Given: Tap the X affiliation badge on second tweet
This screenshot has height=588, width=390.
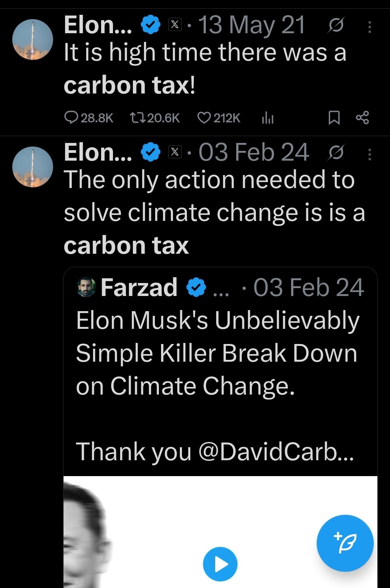Looking at the screenshot, I should 175,152.
